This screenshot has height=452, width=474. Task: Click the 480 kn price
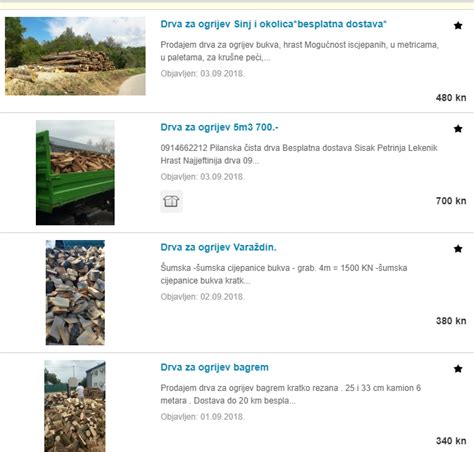coord(451,98)
